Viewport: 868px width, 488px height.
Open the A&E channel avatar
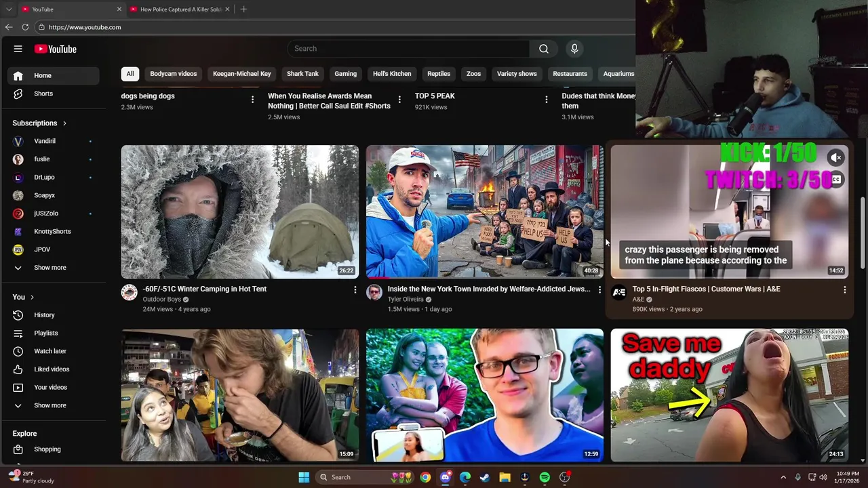coord(618,292)
